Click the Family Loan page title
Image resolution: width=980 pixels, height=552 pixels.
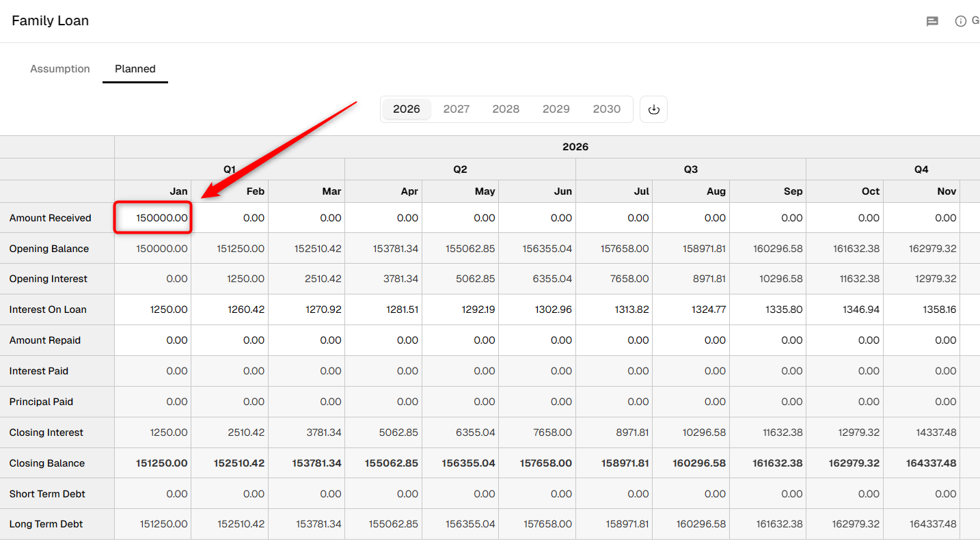click(51, 20)
